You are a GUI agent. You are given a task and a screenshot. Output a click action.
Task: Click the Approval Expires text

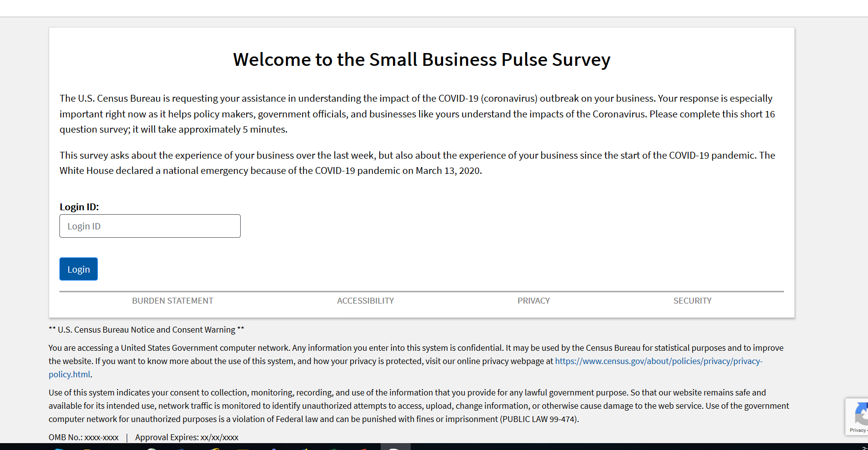[187, 437]
